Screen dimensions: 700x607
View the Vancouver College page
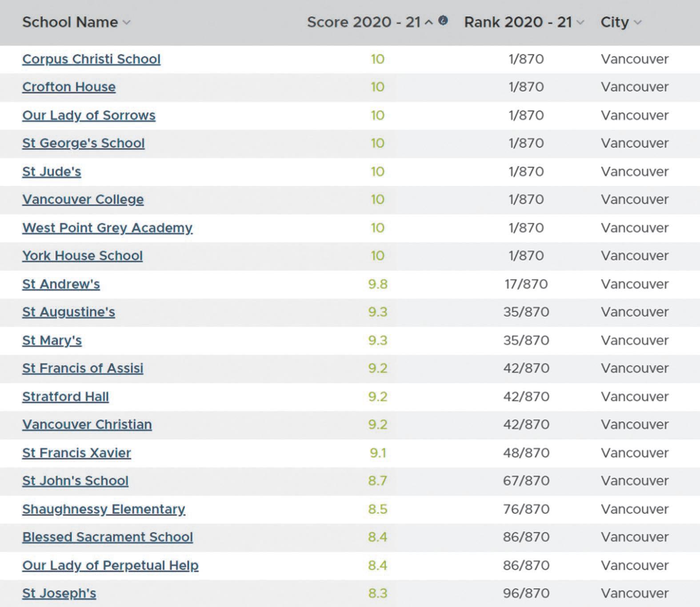click(x=83, y=200)
